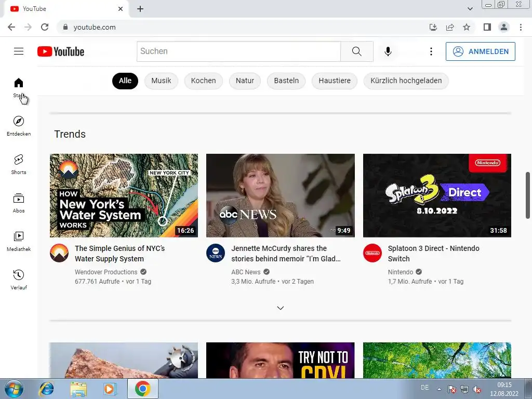
Task: Select the Basteln filter chip
Action: tap(286, 81)
